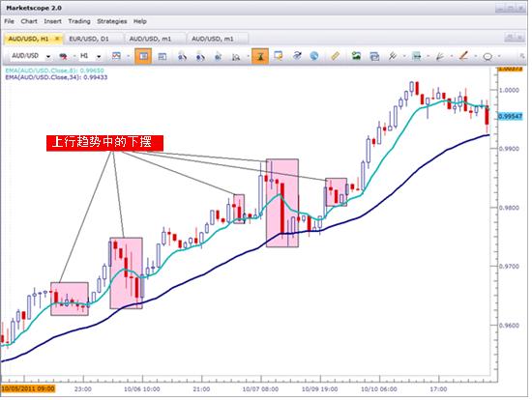Click the refresh arrows toolbar icon
Viewport: 532px width, 400px height.
click(297, 56)
